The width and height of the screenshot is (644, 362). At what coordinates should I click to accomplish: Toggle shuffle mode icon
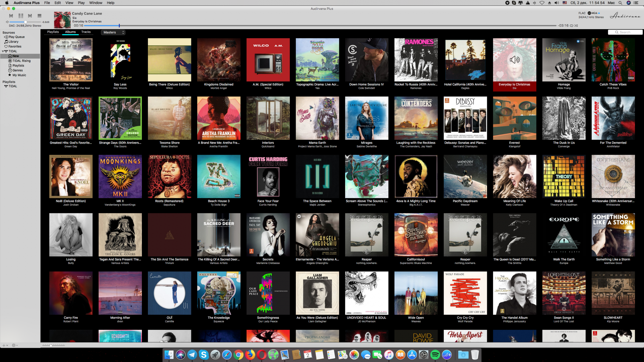pos(576,26)
